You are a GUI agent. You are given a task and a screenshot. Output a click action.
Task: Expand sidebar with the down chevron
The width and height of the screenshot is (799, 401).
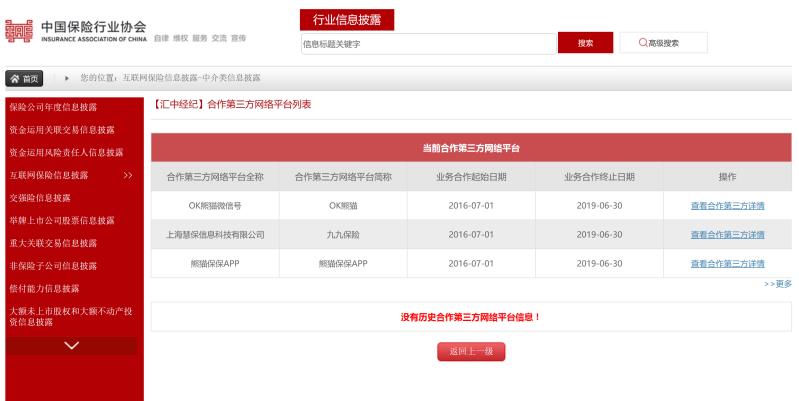coord(72,345)
